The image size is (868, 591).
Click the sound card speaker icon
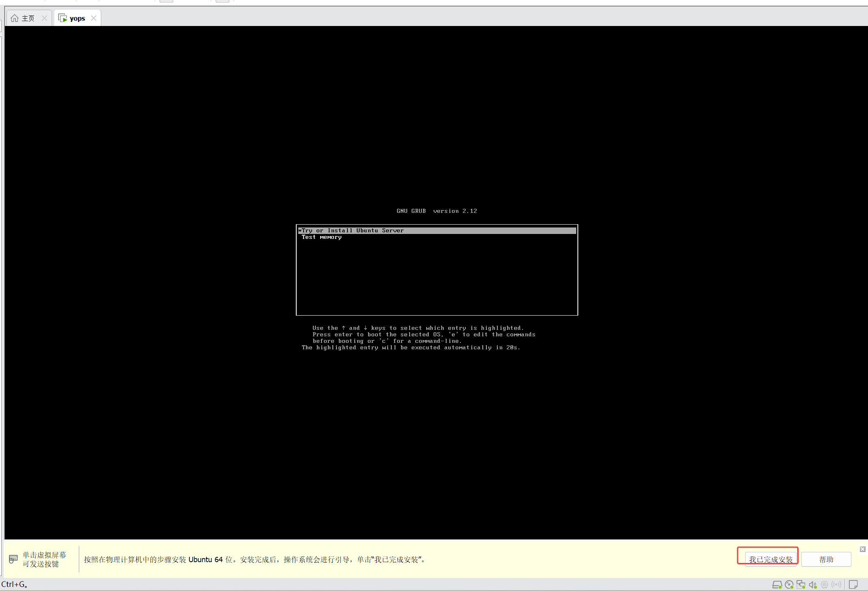click(x=813, y=585)
